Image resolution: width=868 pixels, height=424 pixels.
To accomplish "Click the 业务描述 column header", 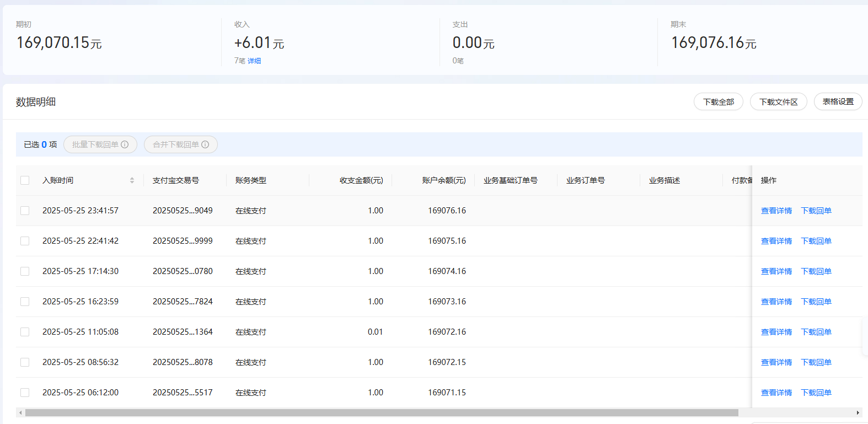I will pyautogui.click(x=665, y=180).
